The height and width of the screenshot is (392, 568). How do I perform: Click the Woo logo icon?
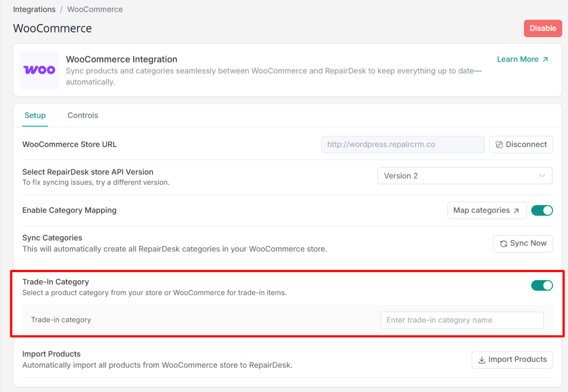pos(39,70)
